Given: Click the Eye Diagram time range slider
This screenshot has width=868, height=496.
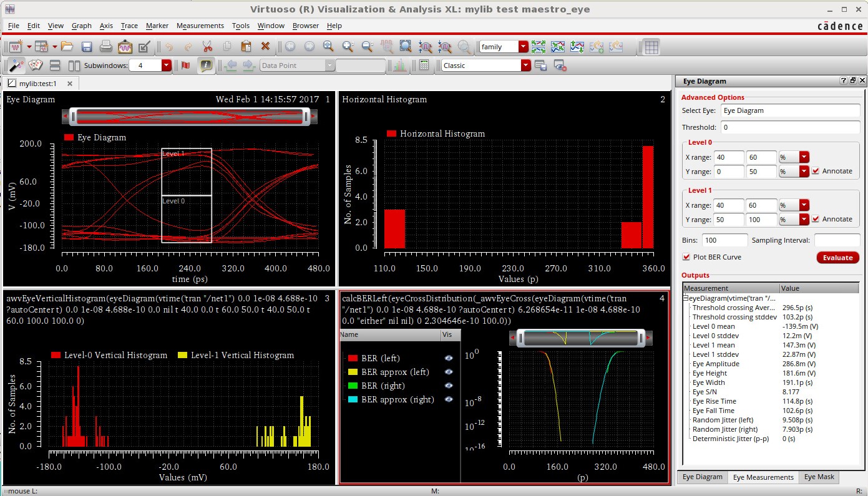Looking at the screenshot, I should (x=190, y=116).
